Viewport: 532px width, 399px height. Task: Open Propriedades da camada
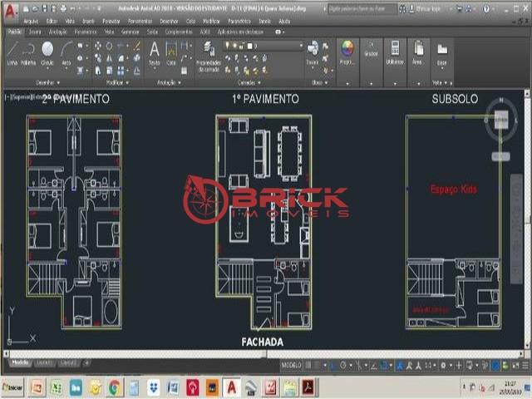[x=209, y=57]
